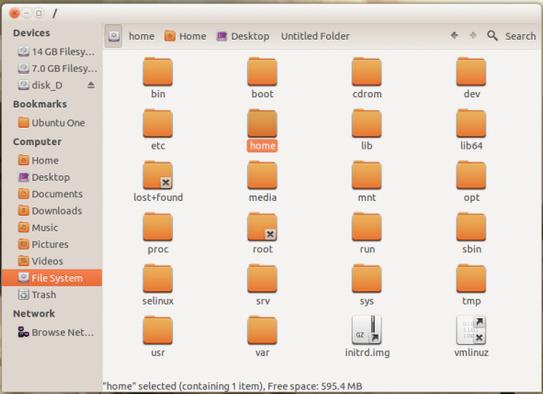Go back with the left arrow
The image size is (543, 394).
tap(454, 35)
